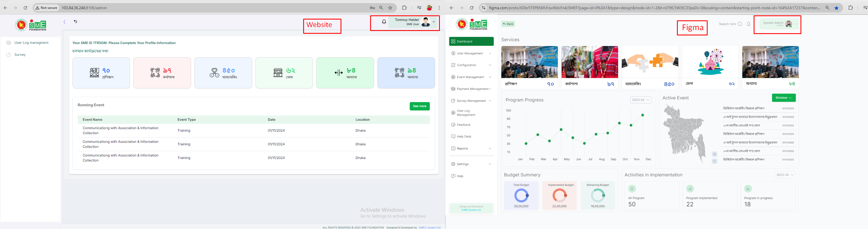Open the Chrome three-dot menu in left browser
The width and height of the screenshot is (868, 229).
[x=439, y=8]
